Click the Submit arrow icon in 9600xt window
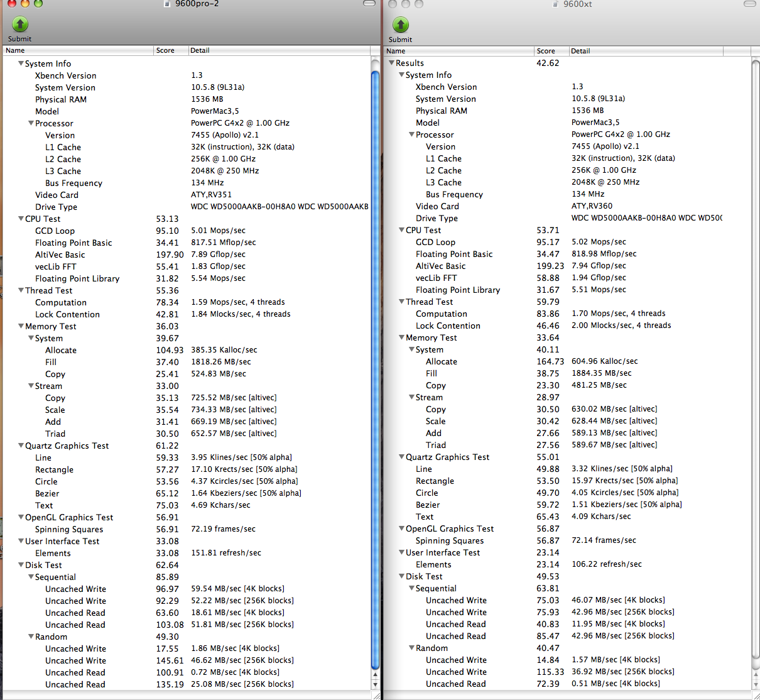This screenshot has height=700, width=760. point(401,25)
